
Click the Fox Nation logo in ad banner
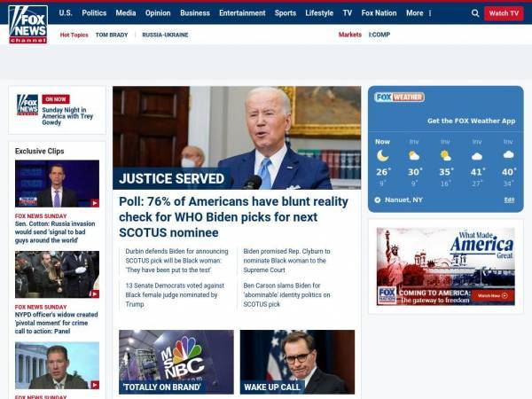(x=387, y=295)
